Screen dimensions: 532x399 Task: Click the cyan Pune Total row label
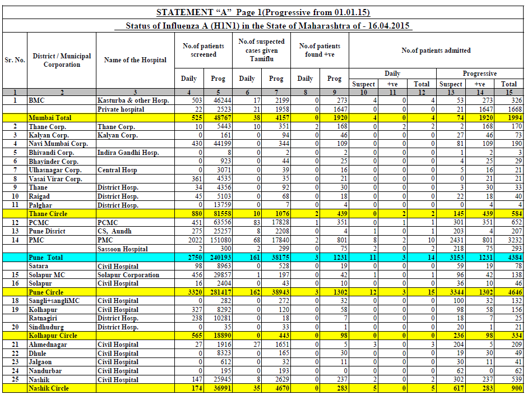[x=45, y=258]
